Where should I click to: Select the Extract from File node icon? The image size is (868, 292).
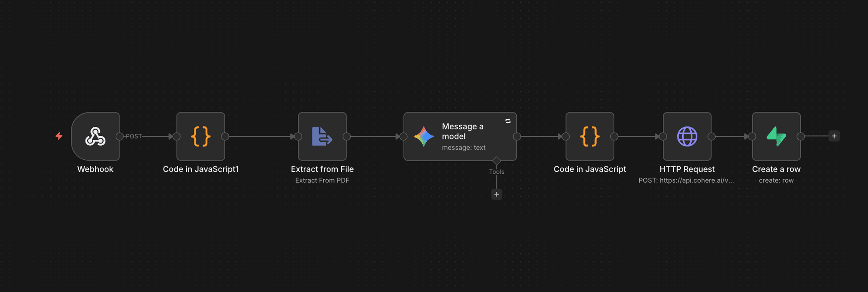click(322, 136)
